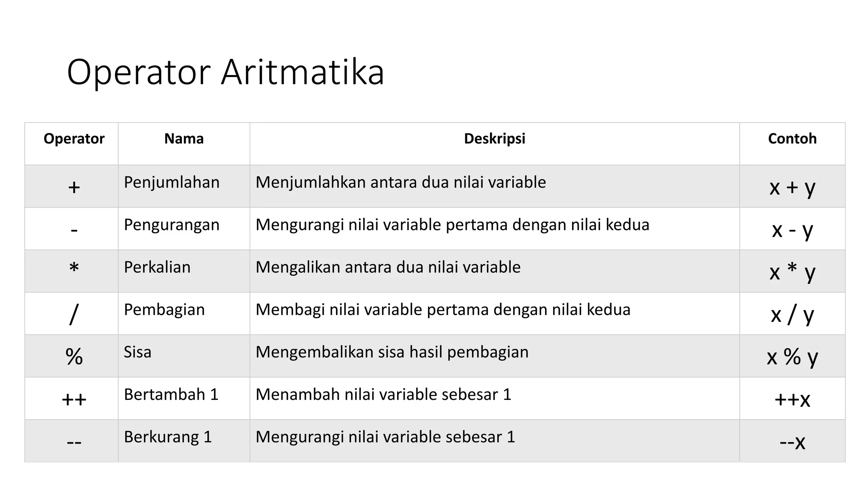Select the 'Penjumlahan' name cell

[x=184, y=186]
